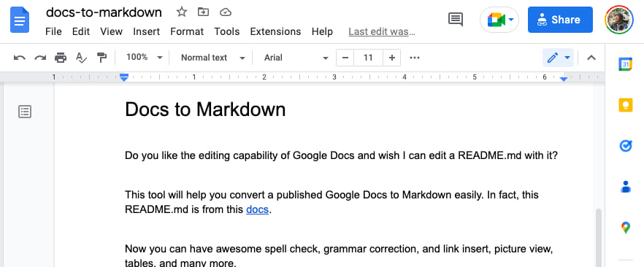Open the View menu

coord(111,31)
